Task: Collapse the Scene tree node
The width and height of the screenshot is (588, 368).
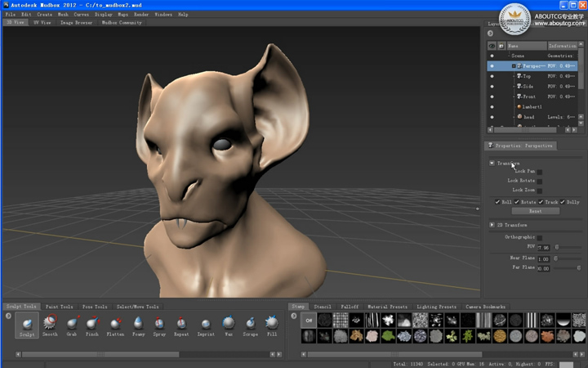Action: tap(509, 56)
